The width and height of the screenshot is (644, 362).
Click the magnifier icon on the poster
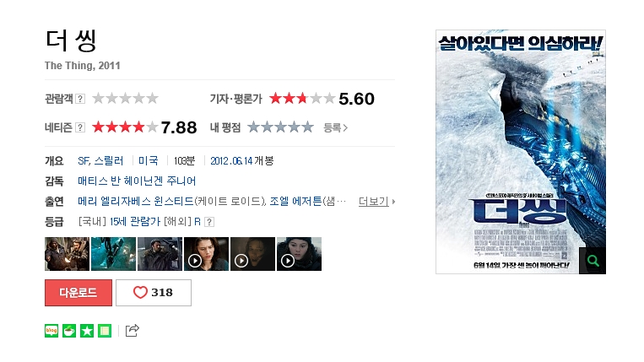coord(593,261)
